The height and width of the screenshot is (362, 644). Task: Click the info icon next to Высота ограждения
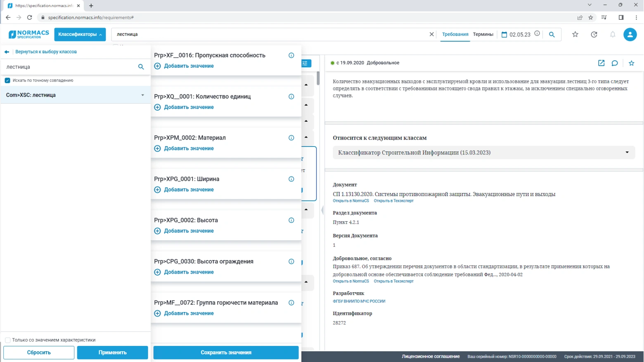click(291, 262)
